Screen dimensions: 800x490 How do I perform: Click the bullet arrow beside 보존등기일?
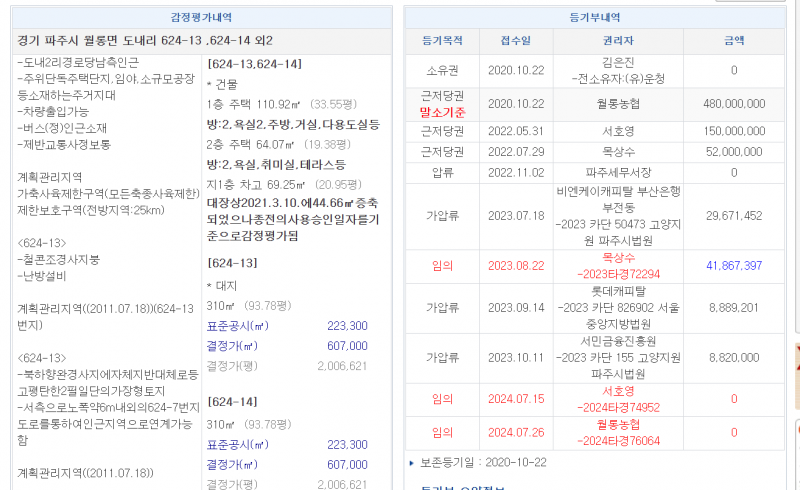coord(411,462)
